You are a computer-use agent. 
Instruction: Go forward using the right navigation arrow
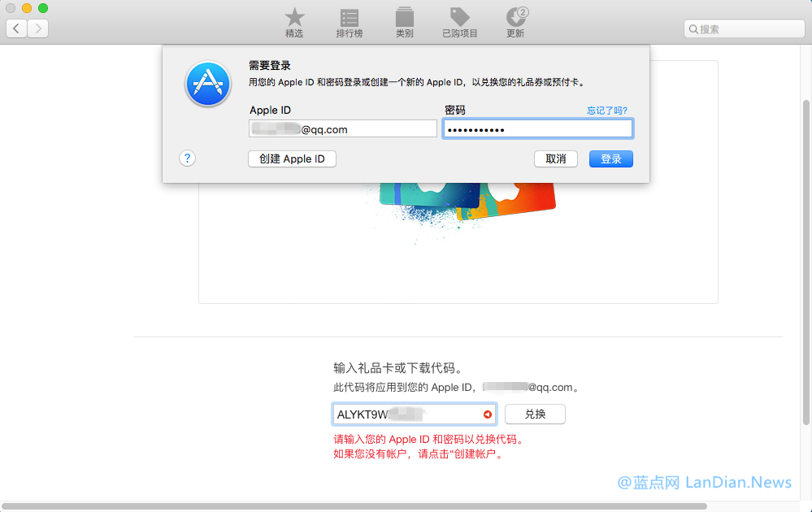tap(37, 28)
